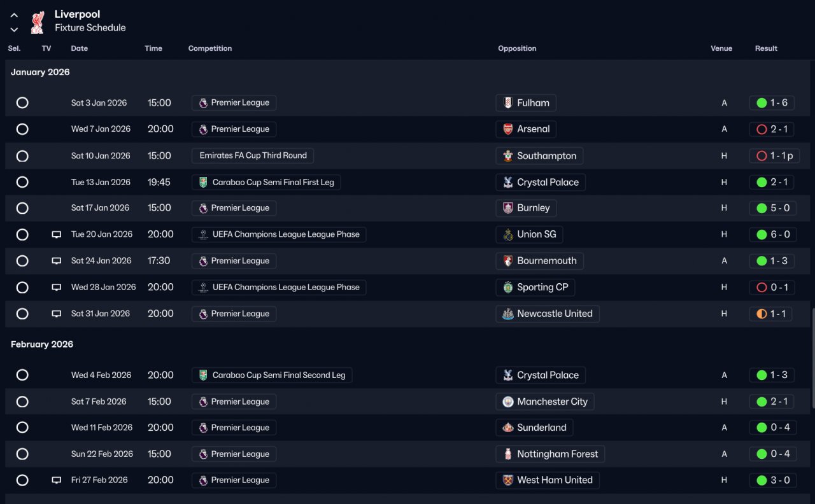Open Carabao Cup Semi Final Second Leg
Image resolution: width=815 pixels, height=504 pixels.
click(272, 375)
